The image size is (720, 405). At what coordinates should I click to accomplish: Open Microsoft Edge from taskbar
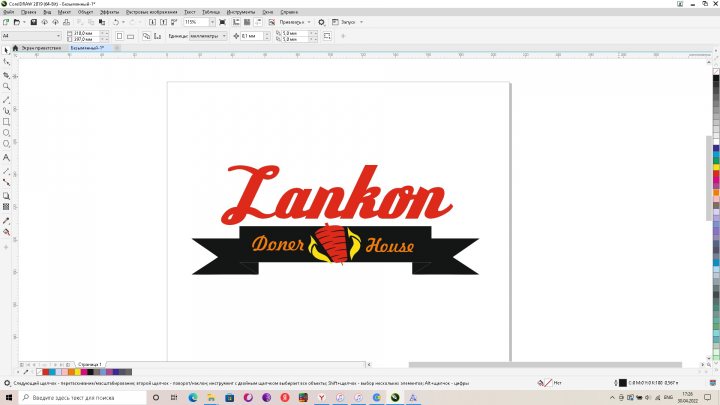click(x=193, y=398)
